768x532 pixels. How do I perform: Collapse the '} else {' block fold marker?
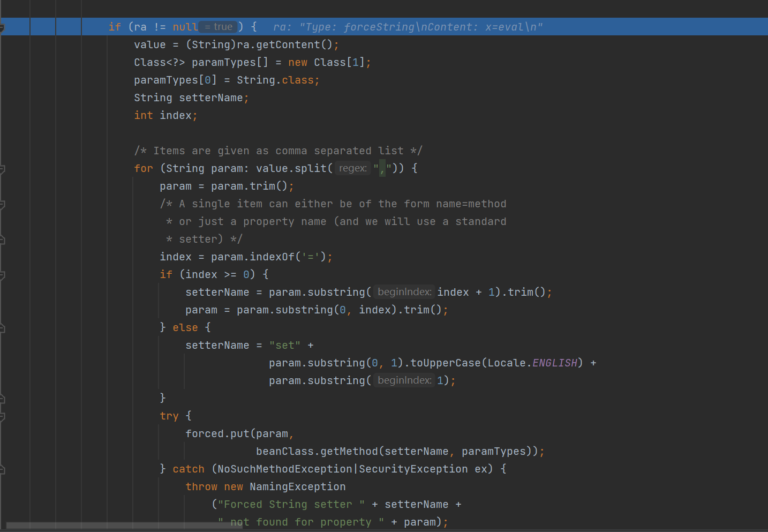(2, 328)
